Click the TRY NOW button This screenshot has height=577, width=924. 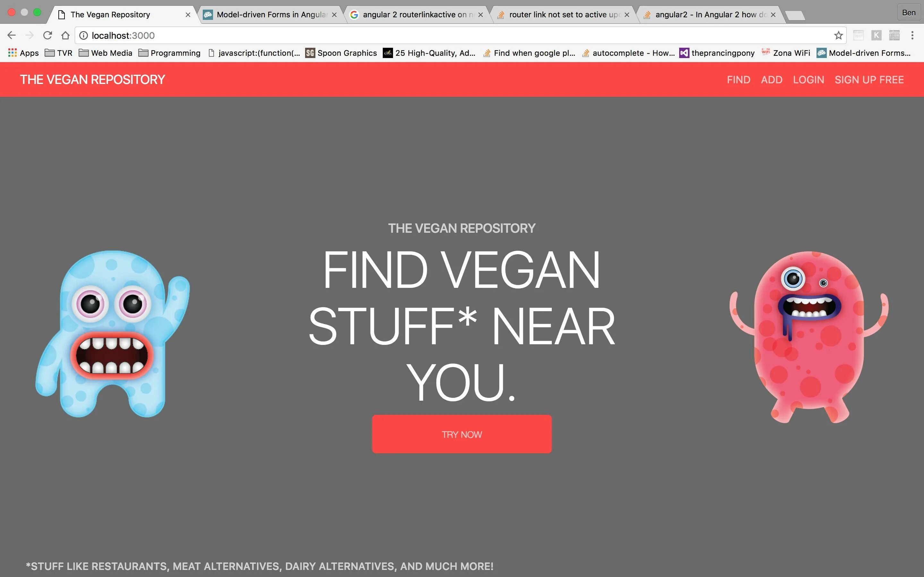tap(462, 434)
